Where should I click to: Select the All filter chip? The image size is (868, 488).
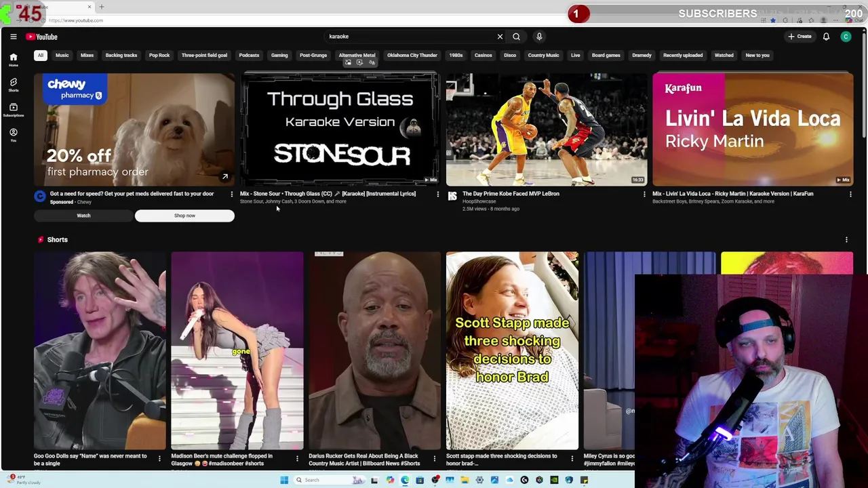41,56
